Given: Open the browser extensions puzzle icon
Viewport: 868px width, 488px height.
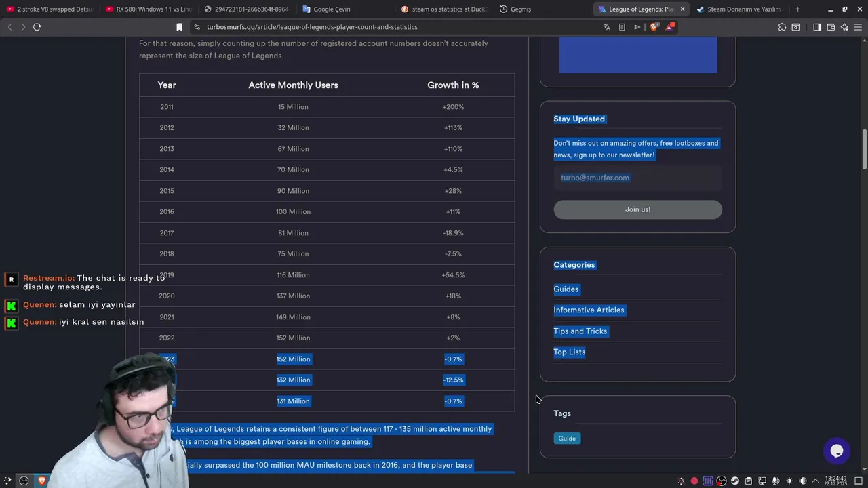Looking at the screenshot, I should (x=782, y=27).
